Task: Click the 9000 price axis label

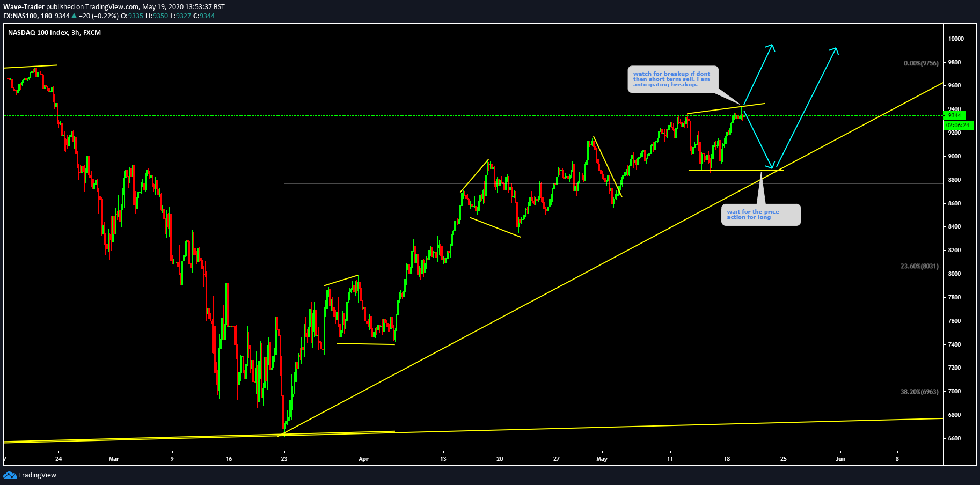Action: coord(954,156)
